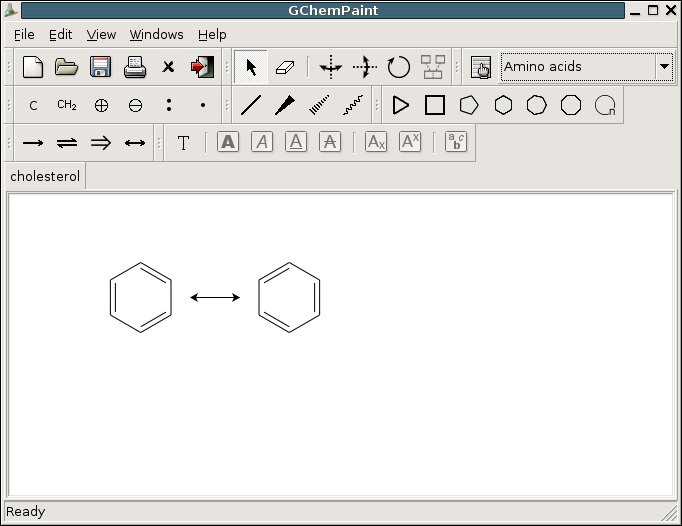Click the Amino acids combo box field
682x526 pixels.
click(x=577, y=67)
